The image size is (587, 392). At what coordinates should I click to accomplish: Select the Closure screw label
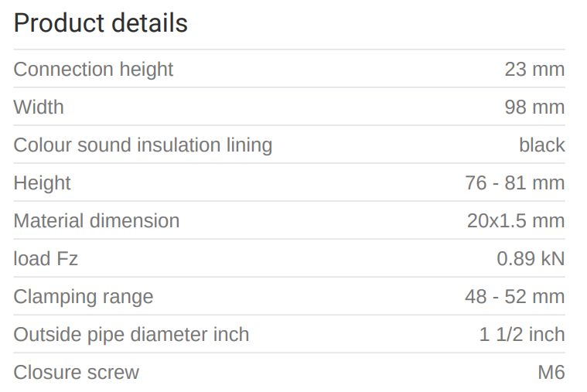(77, 372)
